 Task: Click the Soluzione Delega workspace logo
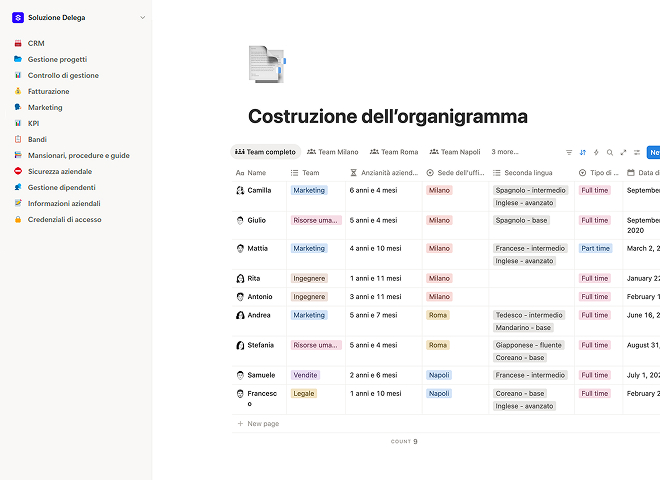click(18, 18)
